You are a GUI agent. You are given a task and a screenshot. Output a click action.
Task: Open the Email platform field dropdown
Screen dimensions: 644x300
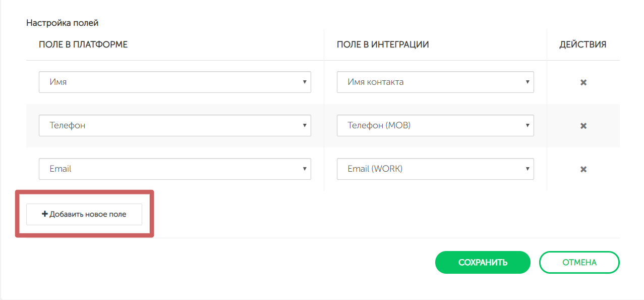click(x=174, y=169)
